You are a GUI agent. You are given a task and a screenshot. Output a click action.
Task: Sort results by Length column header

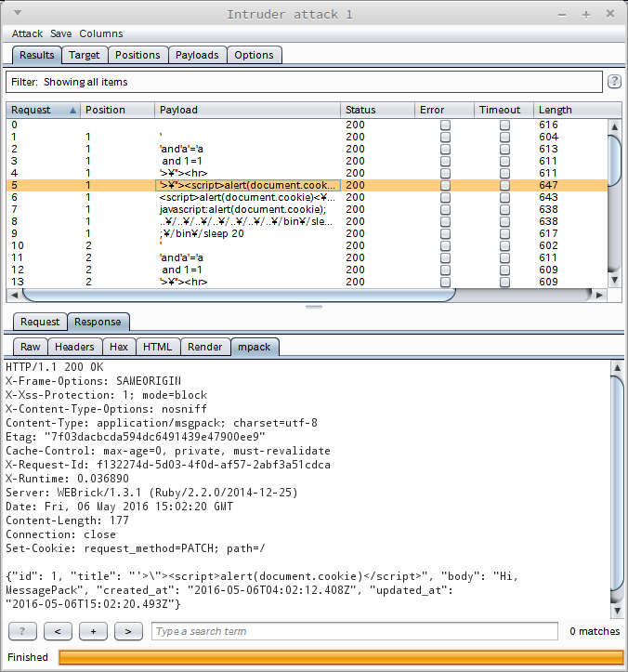pyautogui.click(x=567, y=110)
